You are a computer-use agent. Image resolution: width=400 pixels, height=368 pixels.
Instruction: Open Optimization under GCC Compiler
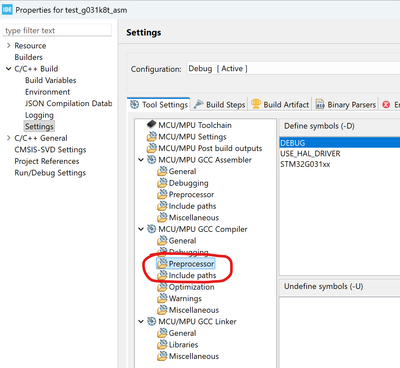[x=191, y=287]
